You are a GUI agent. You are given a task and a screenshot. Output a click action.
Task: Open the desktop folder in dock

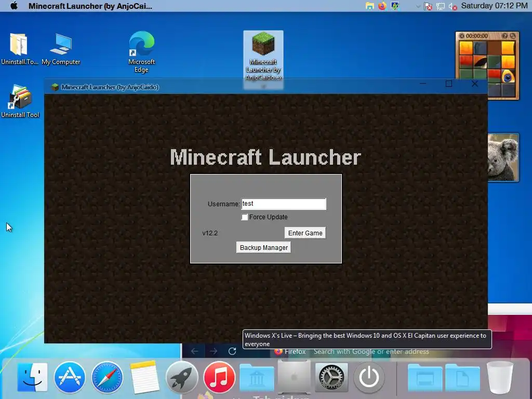tap(425, 377)
